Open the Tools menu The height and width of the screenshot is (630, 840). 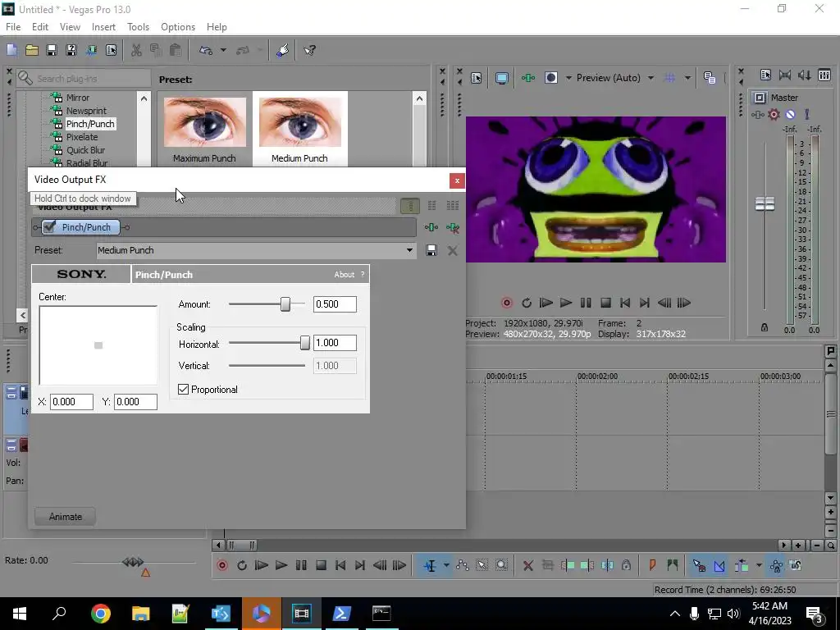coord(138,27)
